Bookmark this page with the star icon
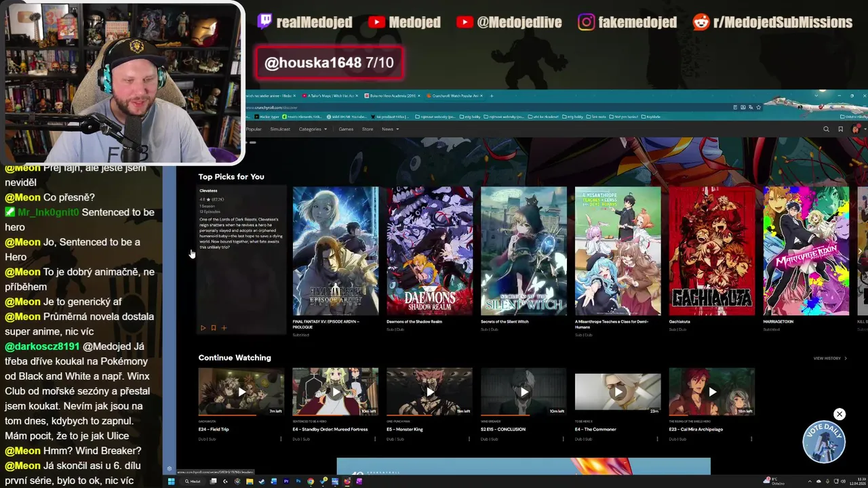The height and width of the screenshot is (488, 868). [758, 107]
